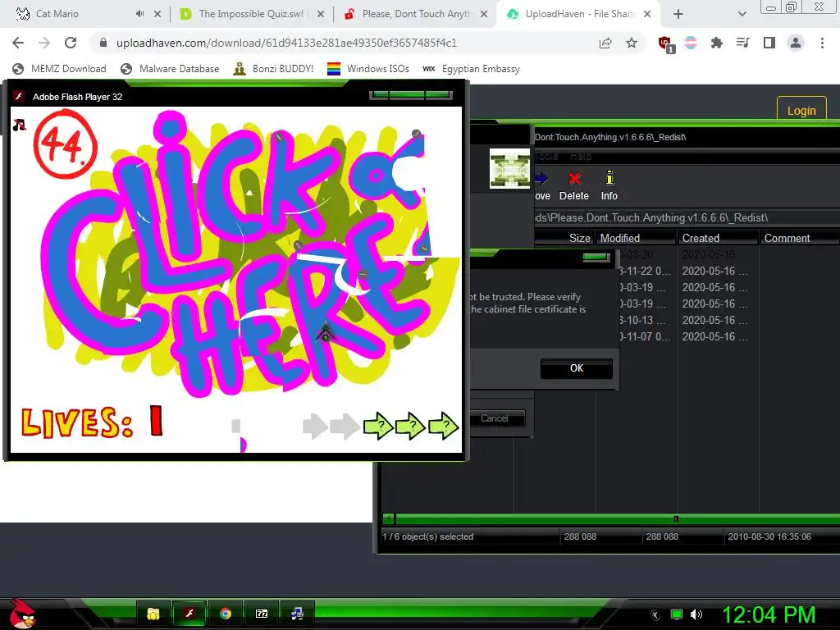Open the striped-flag extension icon
This screenshot has width=840, height=630.
click(x=691, y=43)
